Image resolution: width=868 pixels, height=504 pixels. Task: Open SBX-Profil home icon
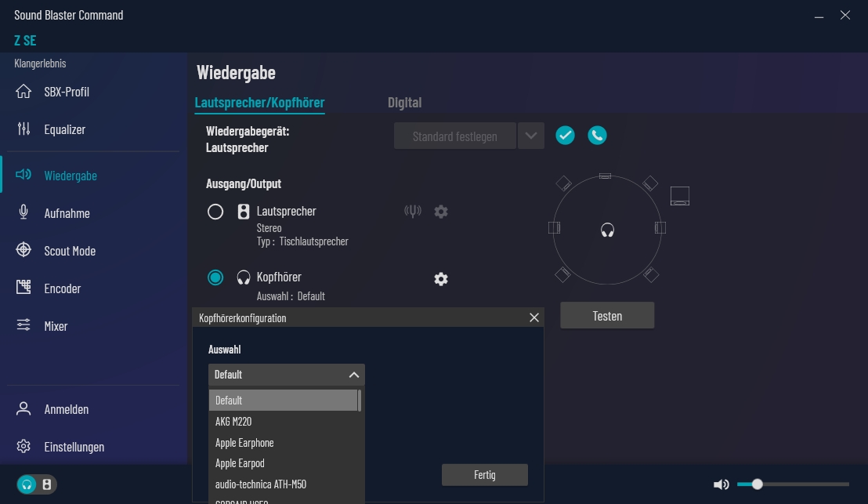point(24,92)
